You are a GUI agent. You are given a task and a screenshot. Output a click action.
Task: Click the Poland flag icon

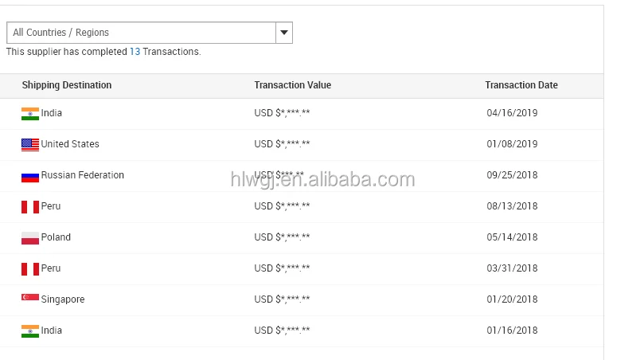tap(30, 238)
